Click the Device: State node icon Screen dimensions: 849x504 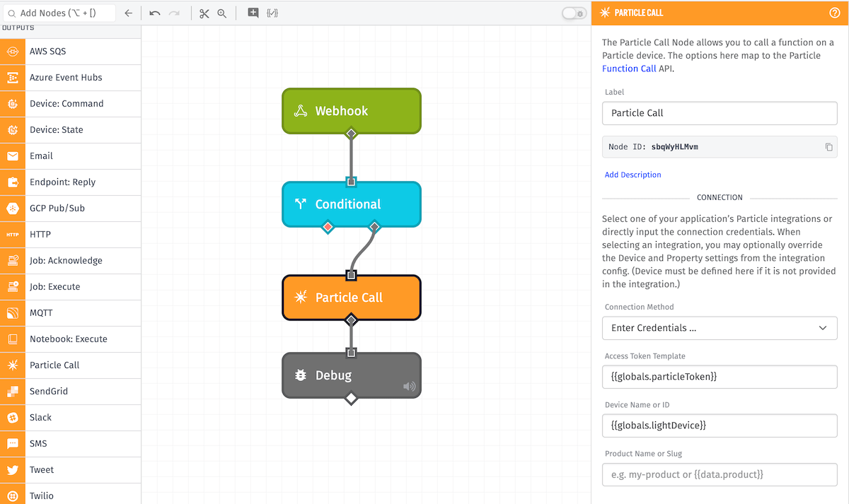point(13,130)
